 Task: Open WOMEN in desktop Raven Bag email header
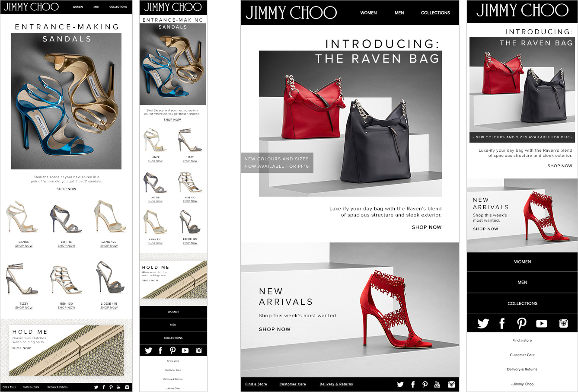click(369, 13)
